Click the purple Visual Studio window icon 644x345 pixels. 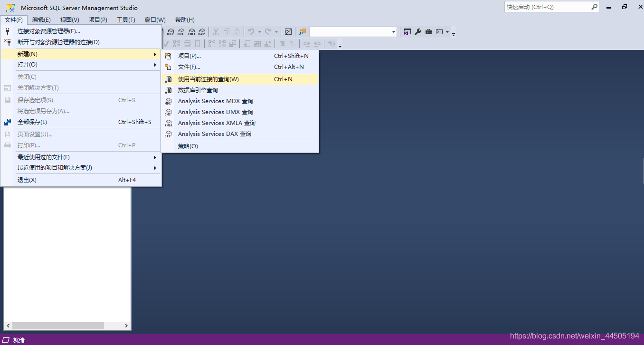[407, 32]
